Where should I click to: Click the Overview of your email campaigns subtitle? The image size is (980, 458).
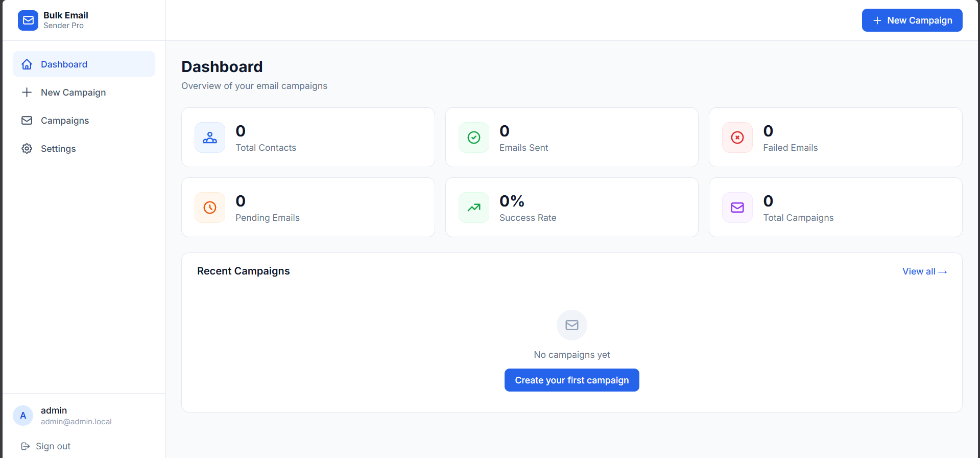tap(254, 86)
